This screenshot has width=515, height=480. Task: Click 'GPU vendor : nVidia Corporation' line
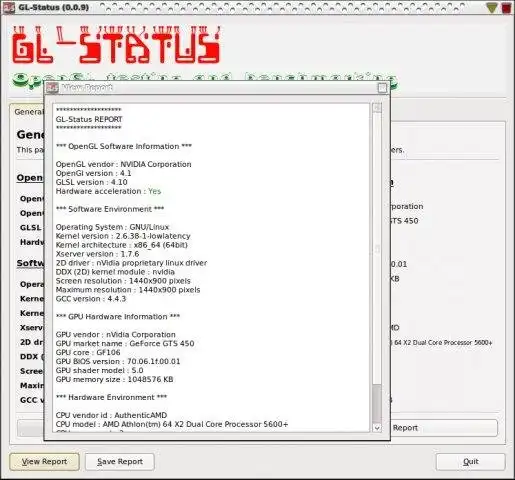tap(115, 335)
